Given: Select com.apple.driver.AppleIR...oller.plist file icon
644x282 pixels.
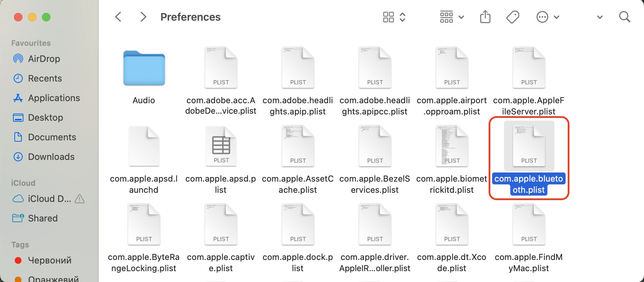Looking at the screenshot, I should [375, 224].
